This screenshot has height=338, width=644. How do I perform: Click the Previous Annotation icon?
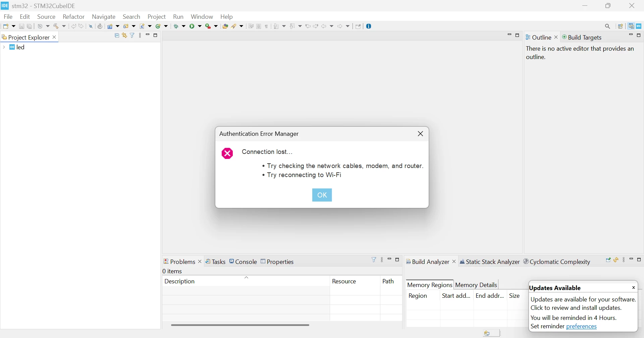click(292, 26)
